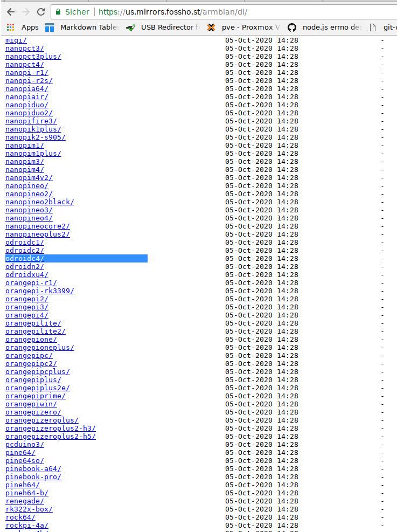Open the nanopct3plus/ directory
Image resolution: width=397 pixels, height=532 pixels.
[33, 56]
